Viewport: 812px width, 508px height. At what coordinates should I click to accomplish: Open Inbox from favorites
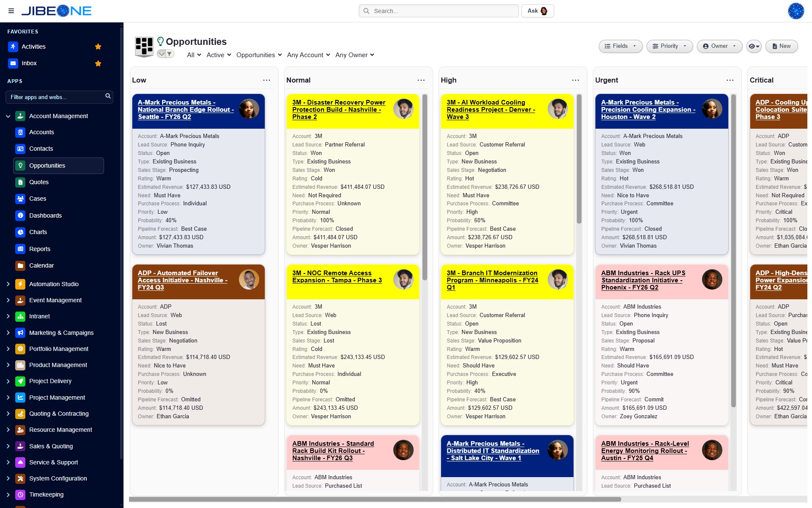click(29, 63)
